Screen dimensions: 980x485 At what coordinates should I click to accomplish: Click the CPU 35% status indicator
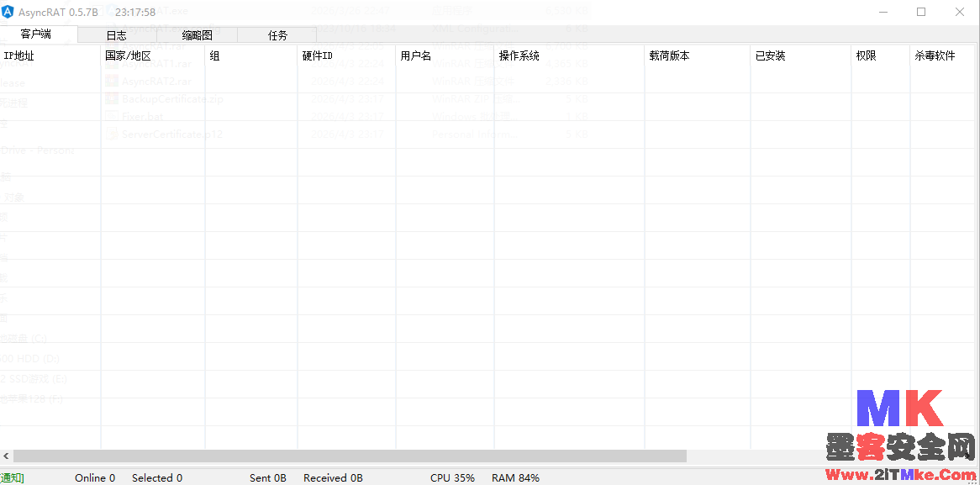pyautogui.click(x=452, y=477)
